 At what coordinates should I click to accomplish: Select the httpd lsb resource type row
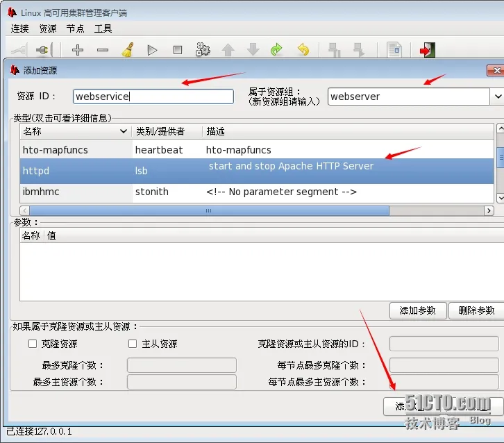point(256,171)
